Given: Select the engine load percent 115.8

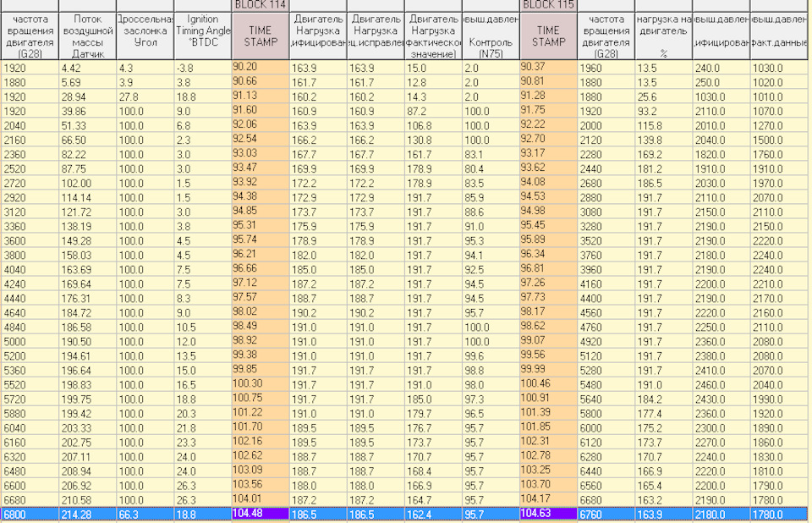Looking at the screenshot, I should (x=663, y=126).
